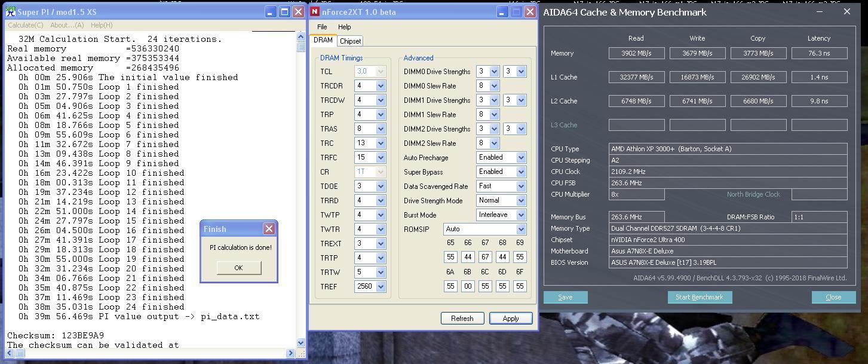
Task: Open the TRTP dropdown
Action: 381,258
